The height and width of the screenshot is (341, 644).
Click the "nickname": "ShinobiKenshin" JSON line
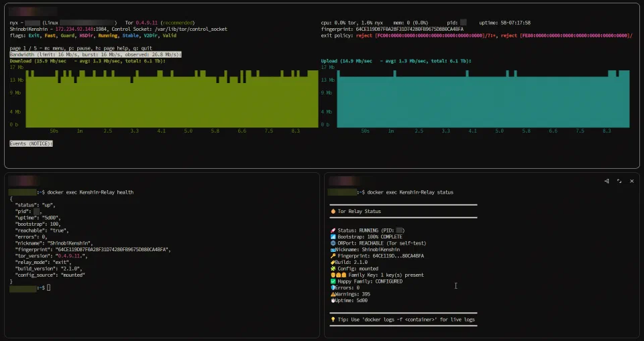[54, 243]
